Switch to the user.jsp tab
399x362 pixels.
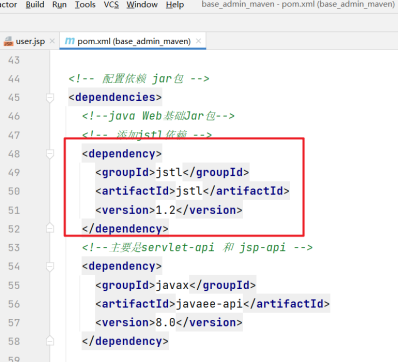(30, 41)
